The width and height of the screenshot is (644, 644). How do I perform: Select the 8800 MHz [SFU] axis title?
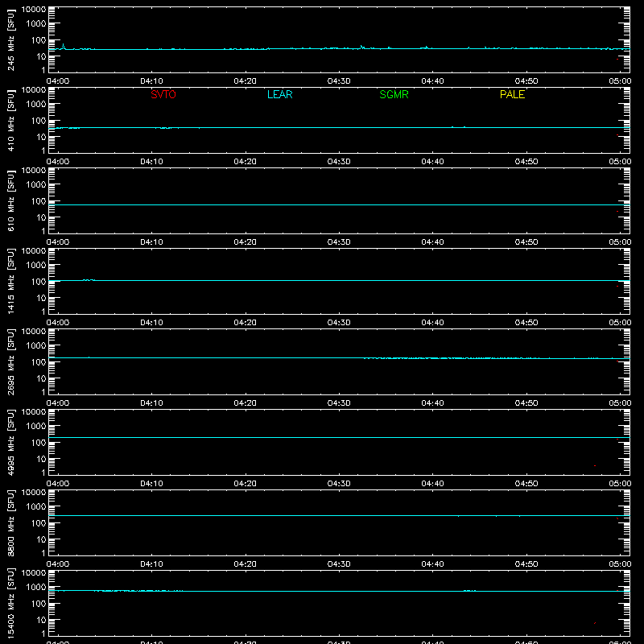point(10,523)
